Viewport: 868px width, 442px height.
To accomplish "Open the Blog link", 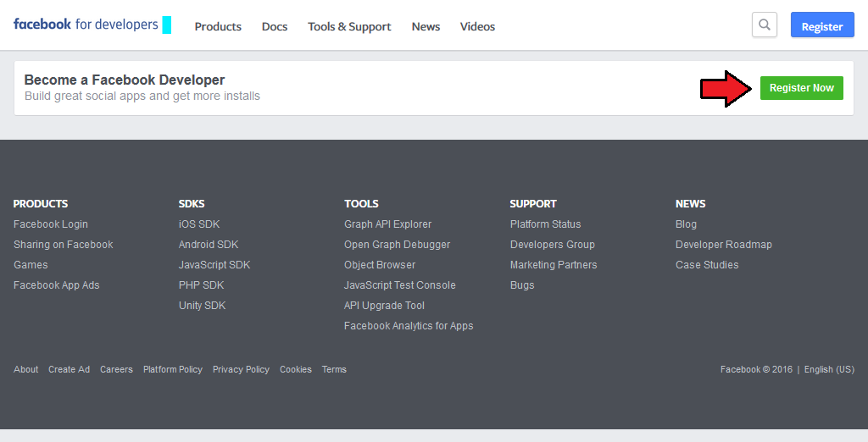I will coord(686,224).
